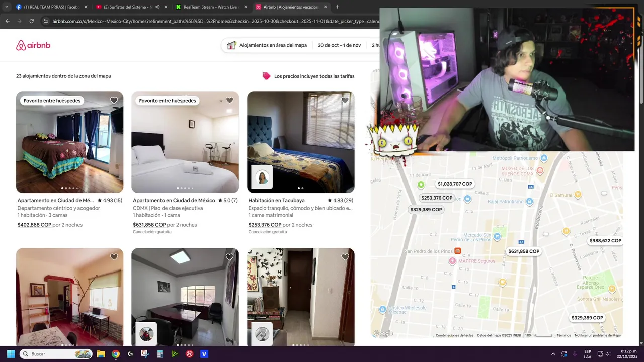Select the $631,858 COP map marker

[x=524, y=251]
